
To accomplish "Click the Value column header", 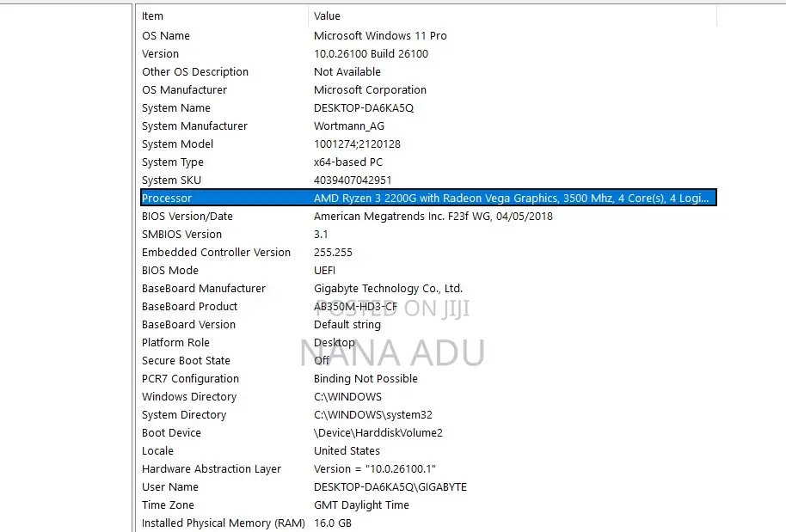I will coord(513,16).
